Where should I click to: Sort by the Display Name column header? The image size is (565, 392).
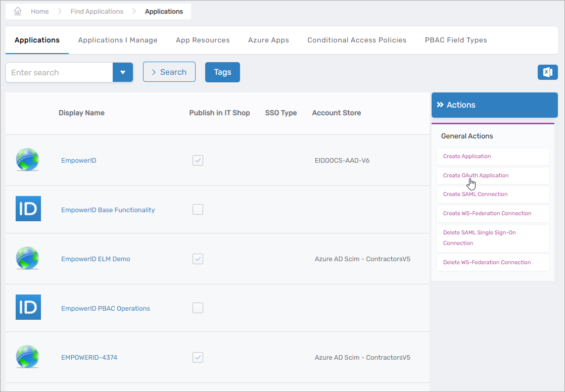tap(81, 113)
